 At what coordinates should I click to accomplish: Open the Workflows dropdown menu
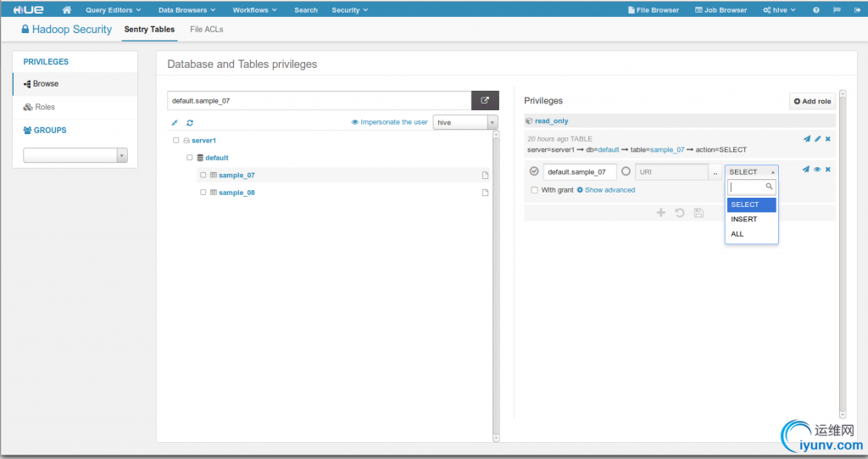254,10
